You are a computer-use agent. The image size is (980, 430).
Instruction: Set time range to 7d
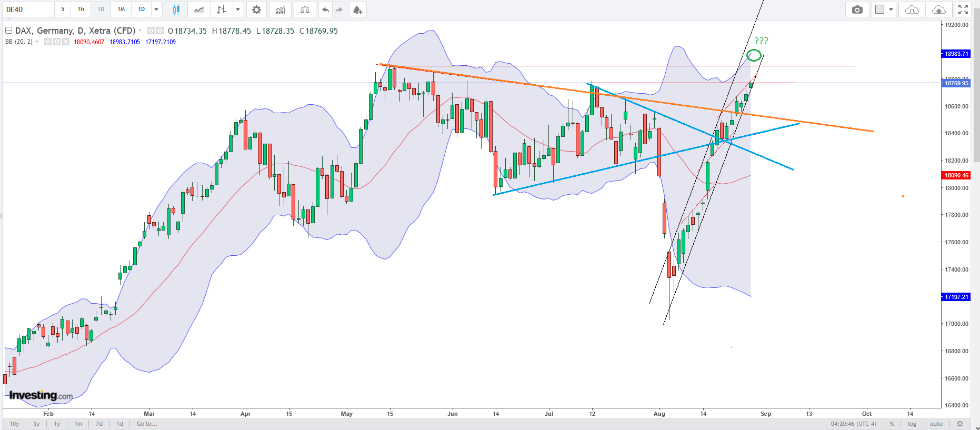coord(99,424)
